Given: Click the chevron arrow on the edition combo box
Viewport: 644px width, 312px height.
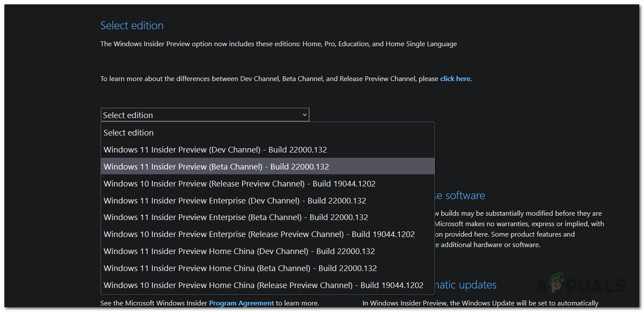Looking at the screenshot, I should coord(304,115).
